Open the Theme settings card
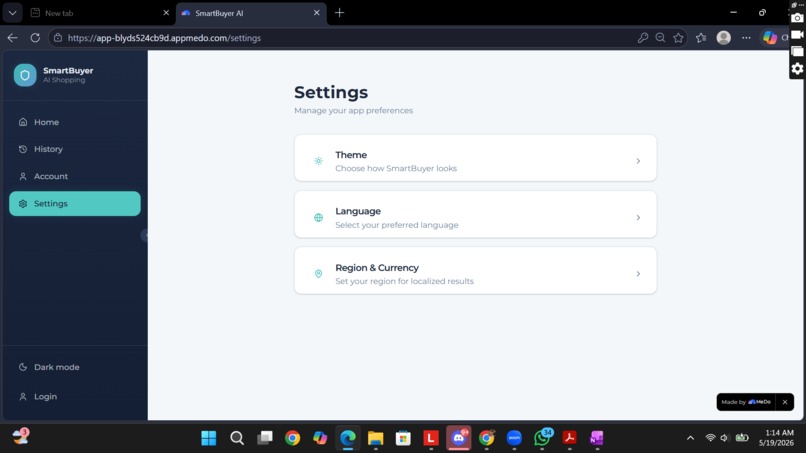This screenshot has height=453, width=806. click(475, 158)
